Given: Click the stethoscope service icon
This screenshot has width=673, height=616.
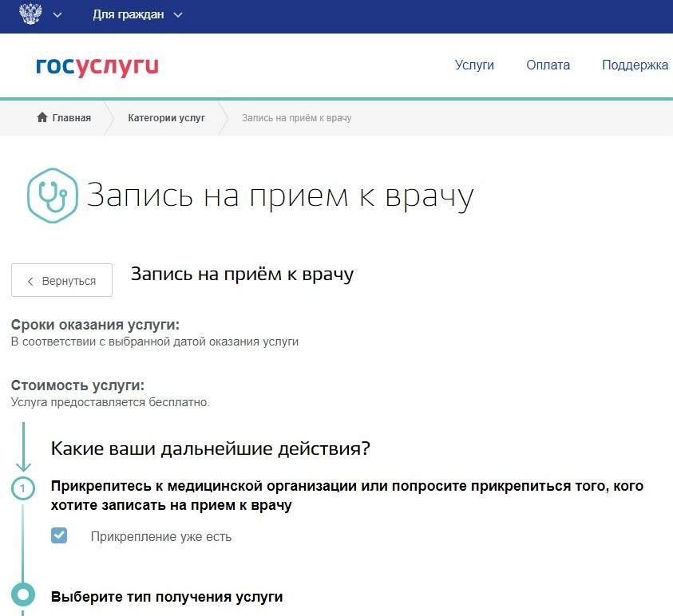Looking at the screenshot, I should 53,195.
